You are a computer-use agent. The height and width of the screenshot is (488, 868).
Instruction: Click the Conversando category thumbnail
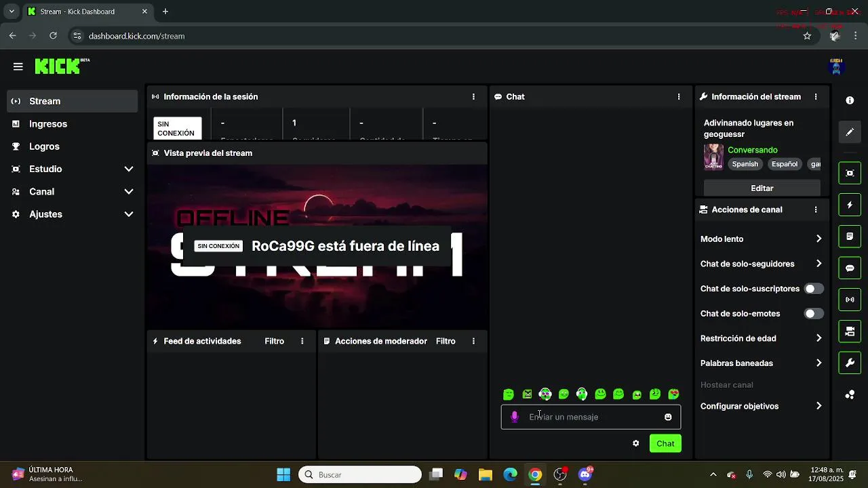[713, 157]
